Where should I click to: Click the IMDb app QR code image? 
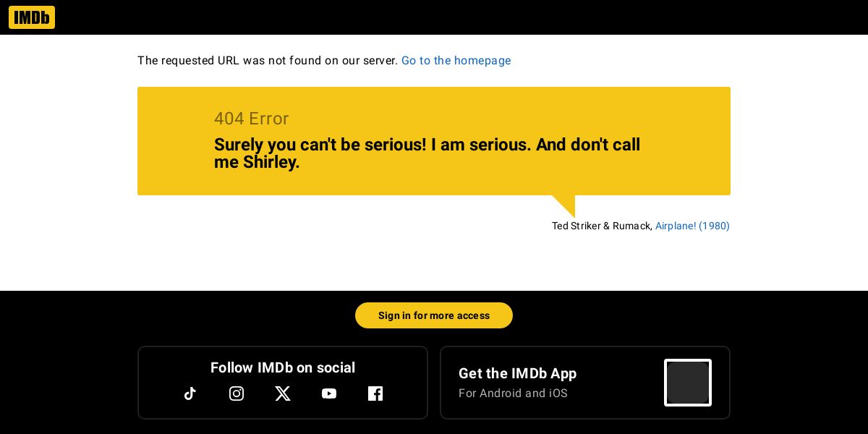pos(688,383)
